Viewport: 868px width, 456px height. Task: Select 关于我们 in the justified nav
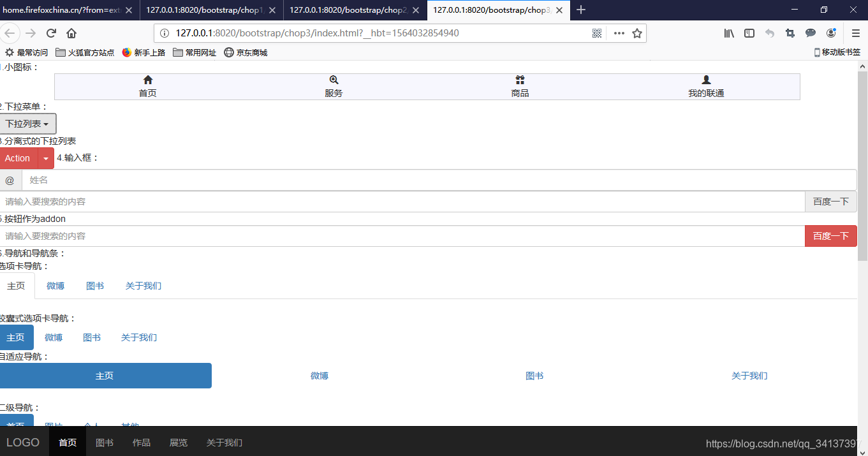749,376
